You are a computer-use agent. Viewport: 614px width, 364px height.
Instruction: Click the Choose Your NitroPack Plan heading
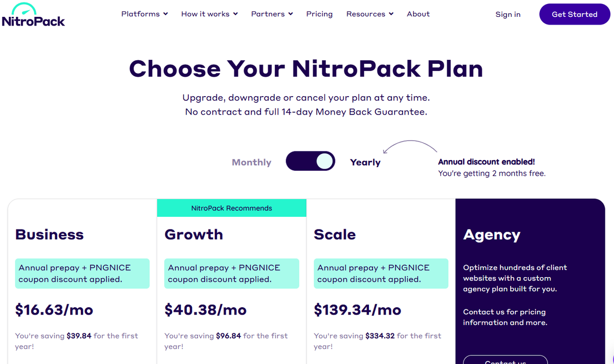[306, 69]
